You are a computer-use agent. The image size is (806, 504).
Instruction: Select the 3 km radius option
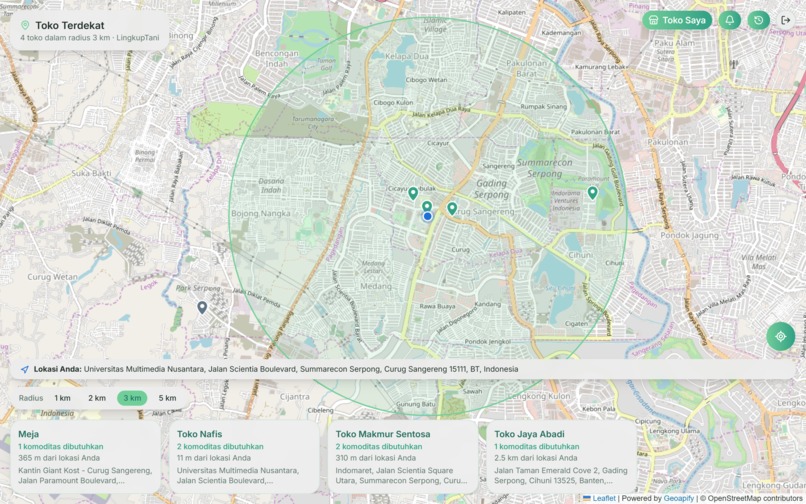pos(132,398)
